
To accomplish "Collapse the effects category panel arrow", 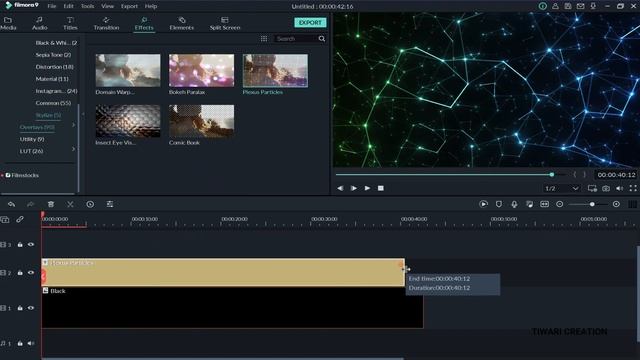I will [83, 114].
